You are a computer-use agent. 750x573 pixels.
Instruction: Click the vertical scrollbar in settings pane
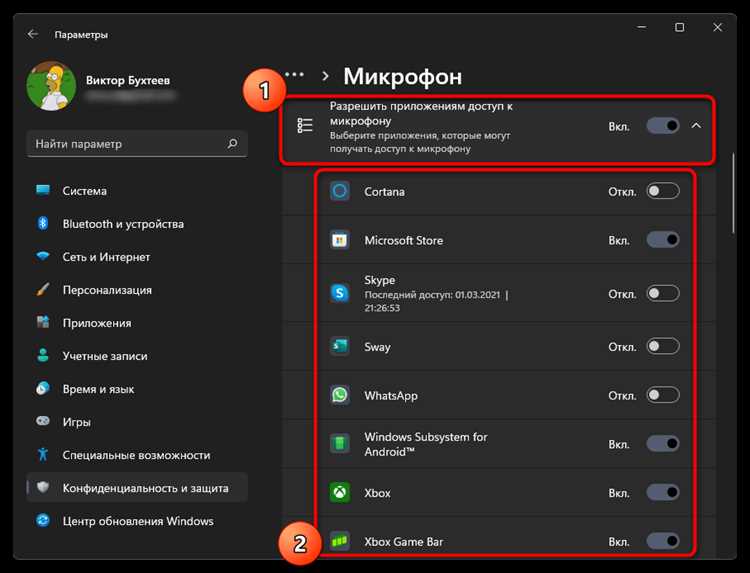733,193
